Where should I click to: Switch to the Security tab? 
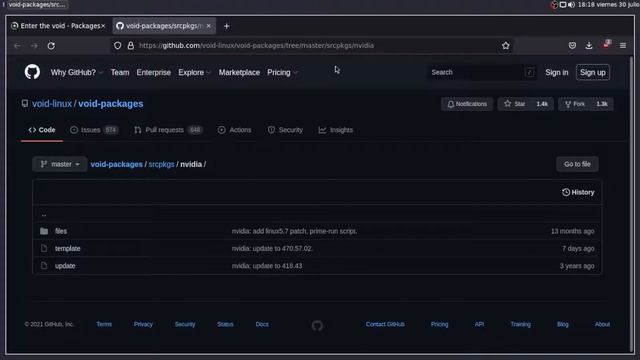285,130
